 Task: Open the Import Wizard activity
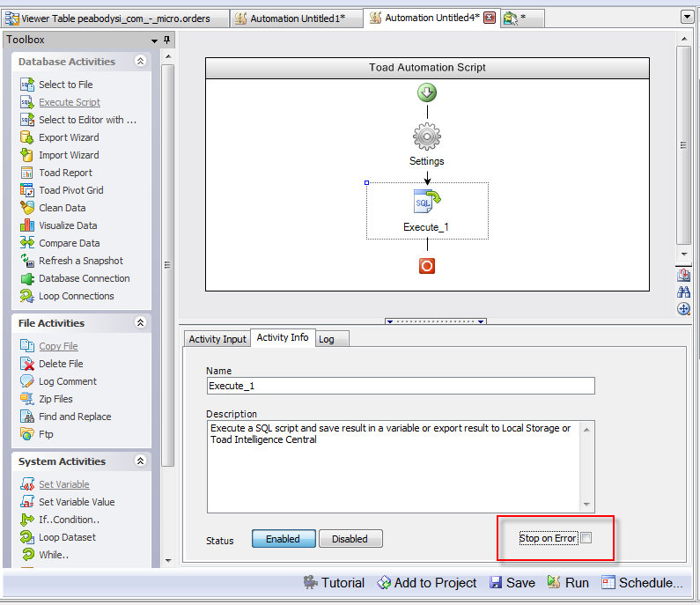click(x=59, y=155)
